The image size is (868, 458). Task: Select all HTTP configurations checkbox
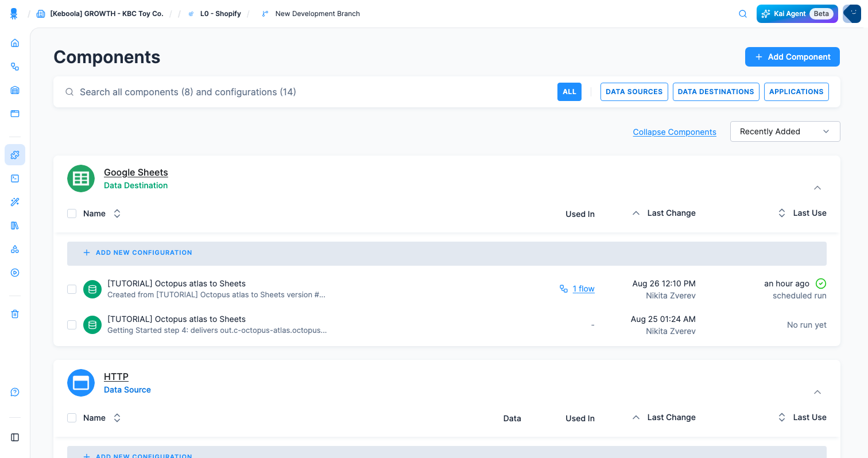click(x=72, y=418)
